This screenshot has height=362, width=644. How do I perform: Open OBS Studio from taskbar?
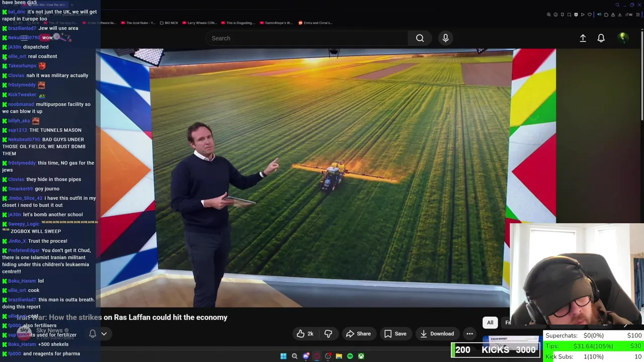tap(328, 356)
